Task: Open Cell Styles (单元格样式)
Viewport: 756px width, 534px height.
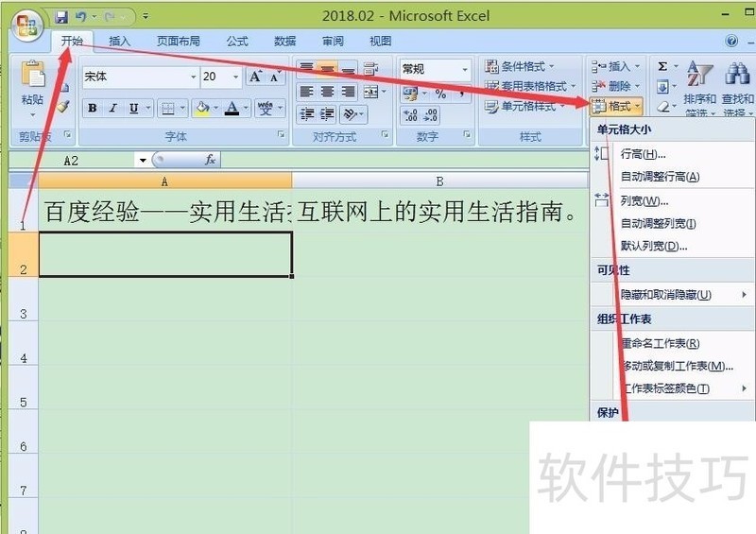Action: (525, 106)
